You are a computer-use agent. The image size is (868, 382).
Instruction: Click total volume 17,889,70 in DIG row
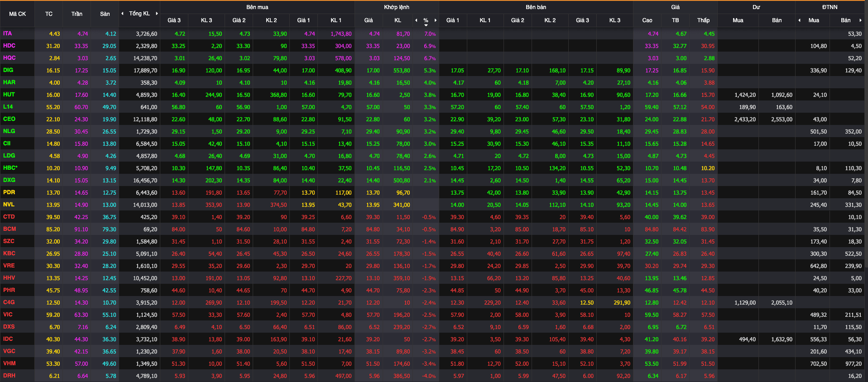tap(145, 71)
